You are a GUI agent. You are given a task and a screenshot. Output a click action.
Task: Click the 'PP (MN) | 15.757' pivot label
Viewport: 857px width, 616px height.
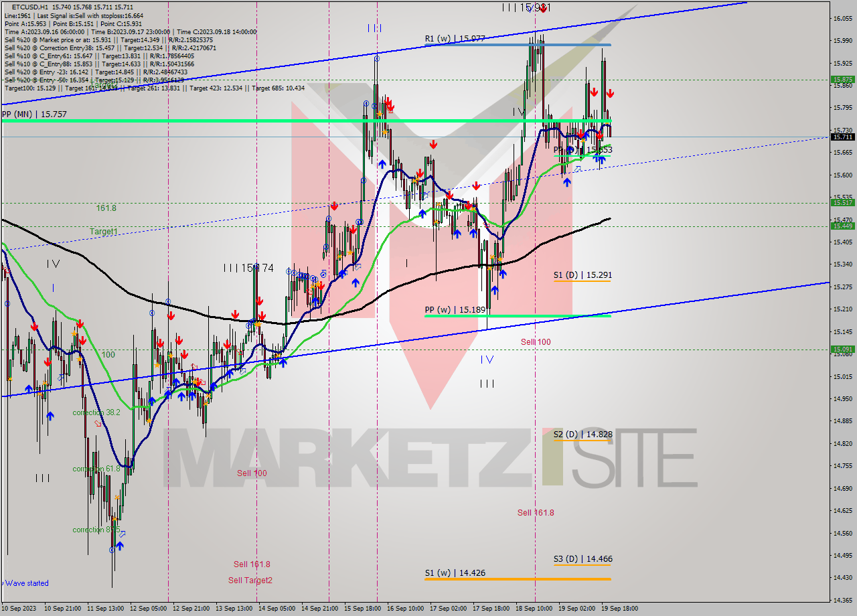point(34,114)
